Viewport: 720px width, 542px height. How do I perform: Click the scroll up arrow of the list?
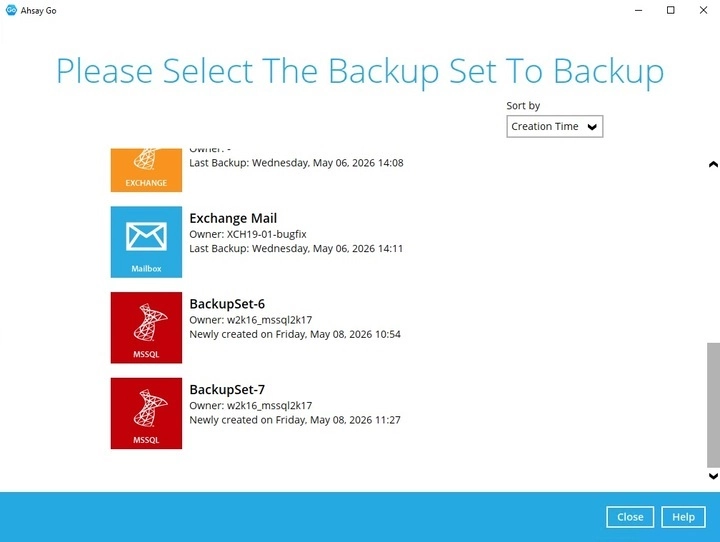coord(713,164)
